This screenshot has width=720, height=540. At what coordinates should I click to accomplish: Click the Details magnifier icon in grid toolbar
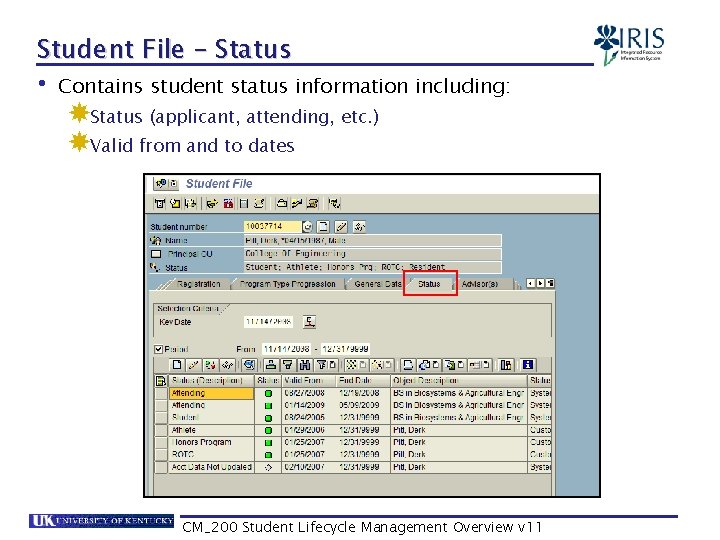click(x=249, y=365)
